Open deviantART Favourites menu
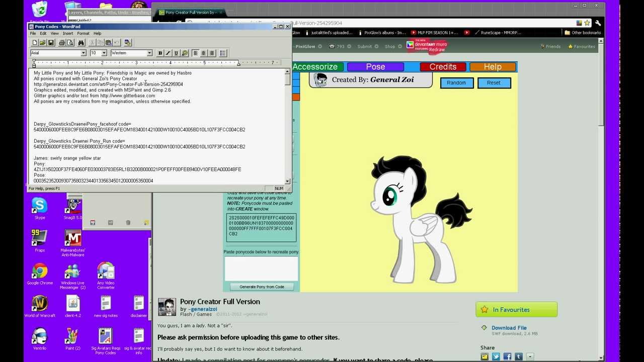 [x=581, y=46]
